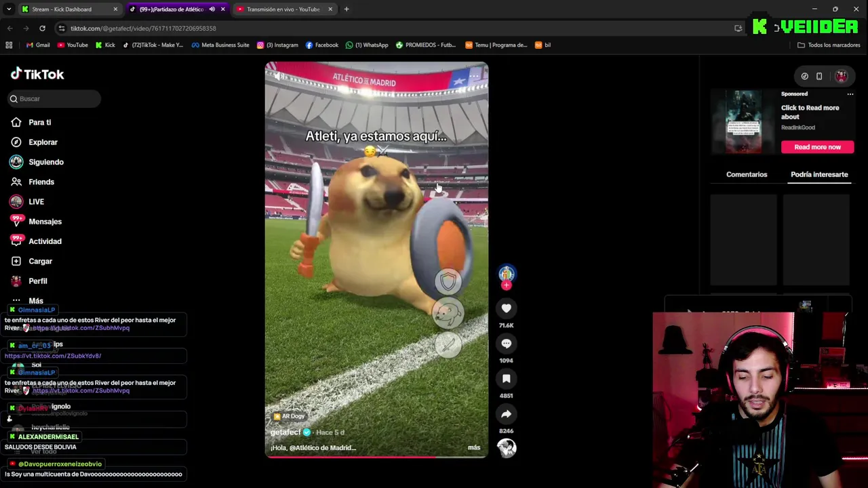Screen dimensions: 868x488
Task: Open site information icon in address bar
Action: pyautogui.click(x=62, y=28)
